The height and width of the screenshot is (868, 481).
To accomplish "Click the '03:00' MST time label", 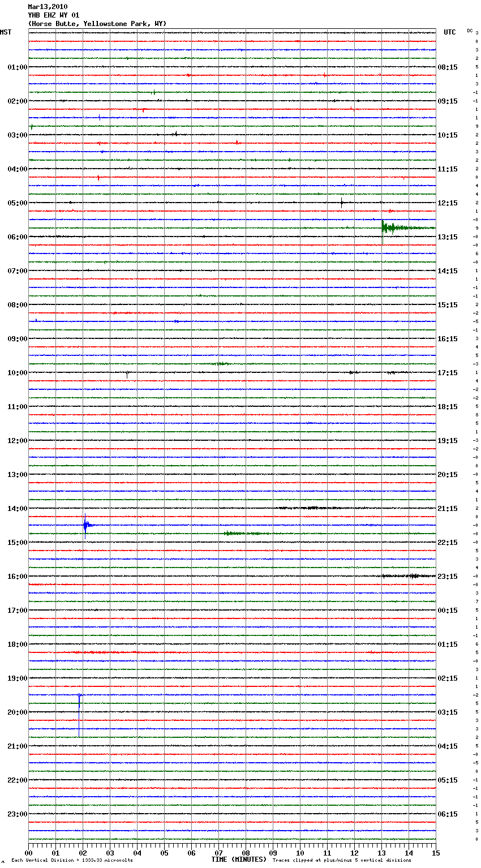I will click(x=18, y=135).
